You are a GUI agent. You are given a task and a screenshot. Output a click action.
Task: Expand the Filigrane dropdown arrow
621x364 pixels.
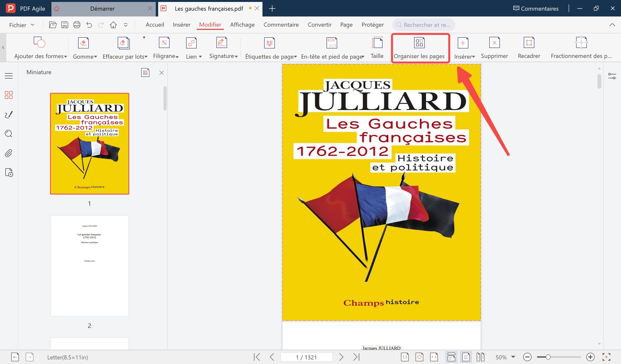(177, 57)
